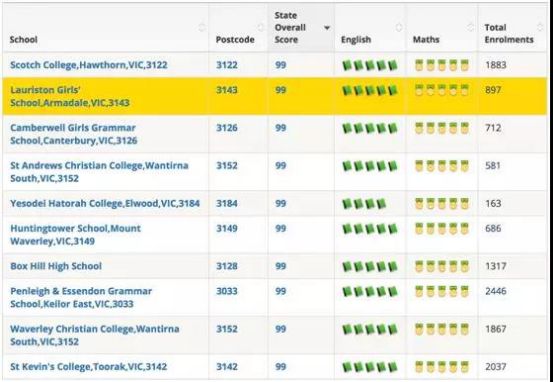Open Yesodei Hatorah College link
Image resolution: width=553 pixels, height=382 pixels.
pos(105,204)
